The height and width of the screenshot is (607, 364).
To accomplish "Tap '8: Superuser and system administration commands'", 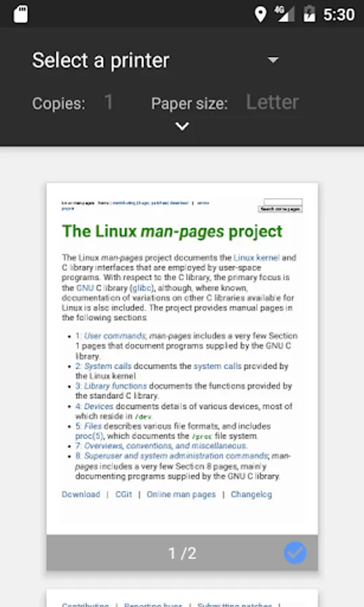I will 172,456.
